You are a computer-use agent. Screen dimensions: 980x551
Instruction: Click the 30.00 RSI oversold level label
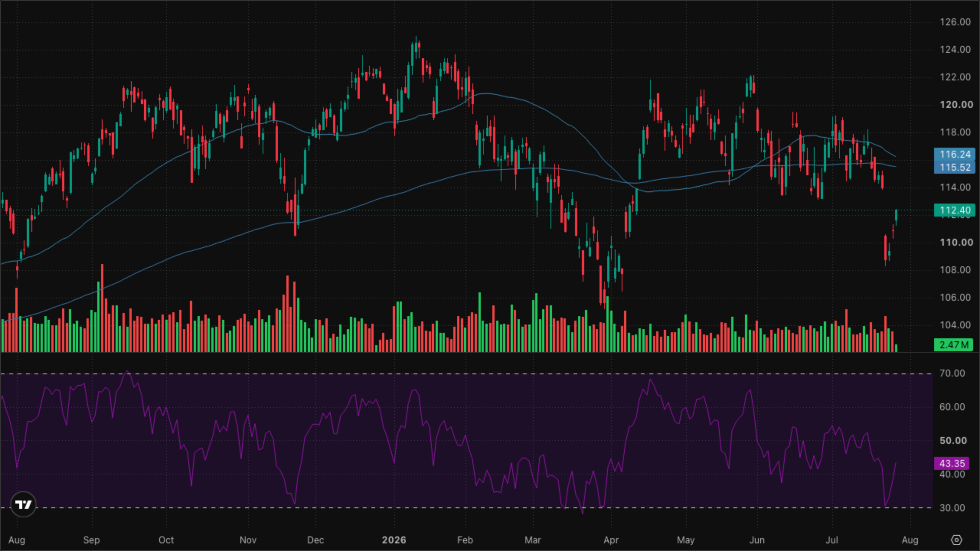point(952,508)
